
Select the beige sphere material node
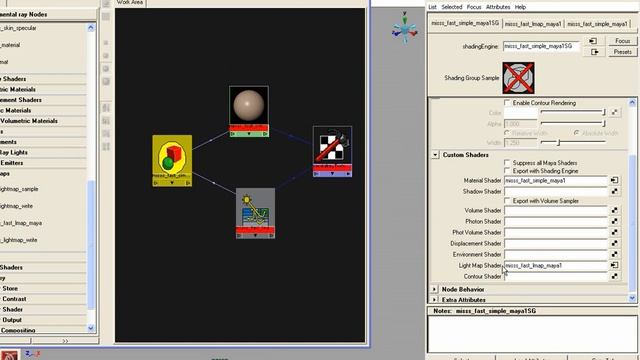click(249, 111)
